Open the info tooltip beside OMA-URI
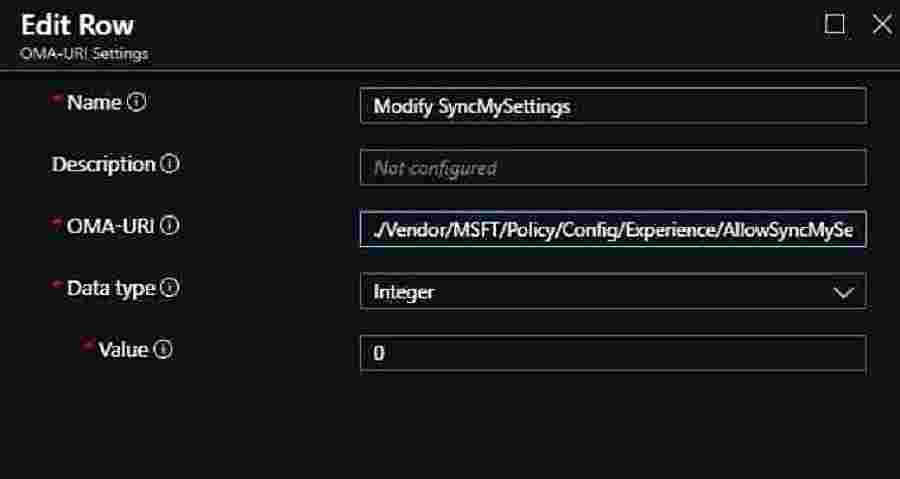This screenshot has width=900, height=479. click(170, 226)
